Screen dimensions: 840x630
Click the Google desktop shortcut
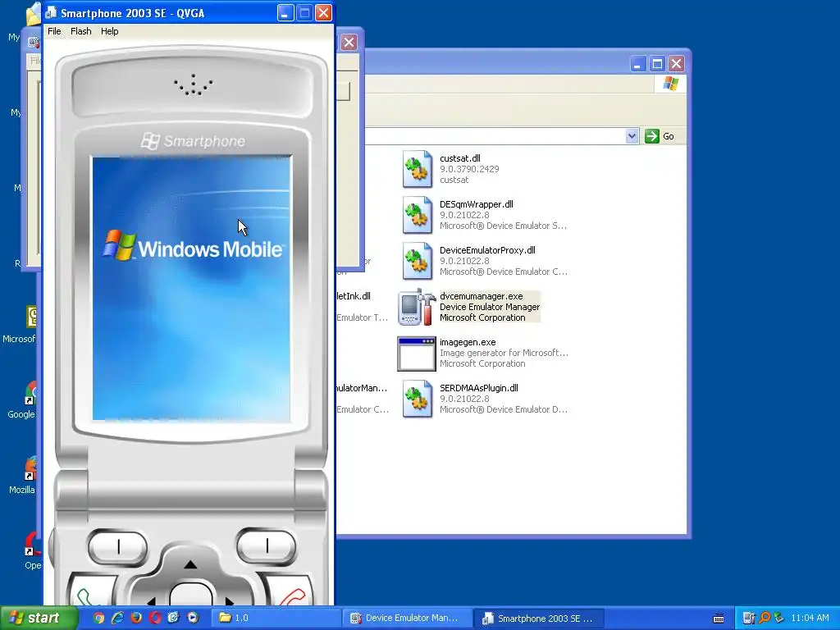(22, 399)
